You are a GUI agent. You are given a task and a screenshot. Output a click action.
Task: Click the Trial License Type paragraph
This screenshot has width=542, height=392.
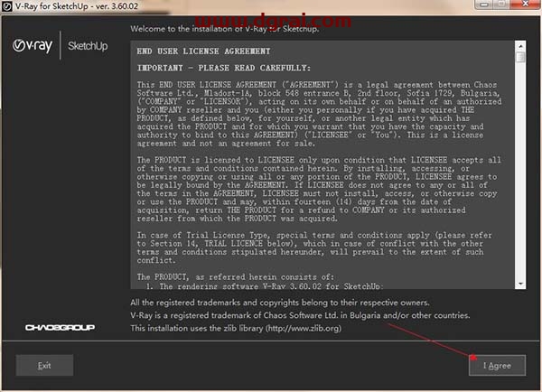pyautogui.click(x=321, y=247)
